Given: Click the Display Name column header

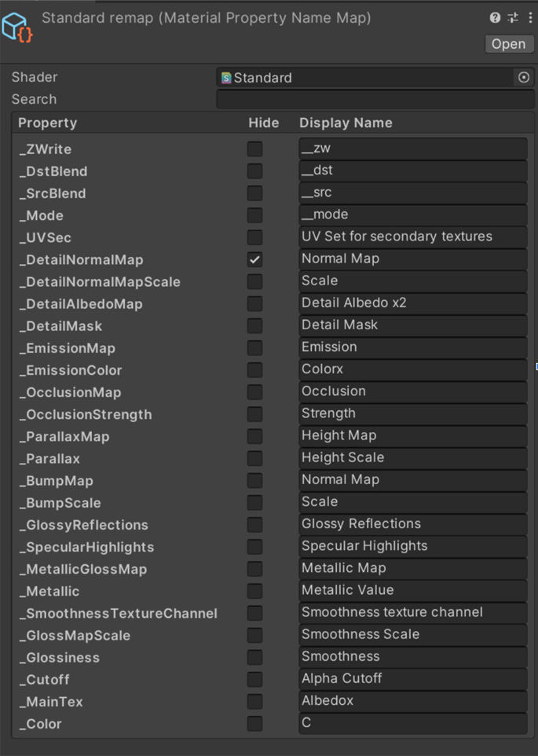Looking at the screenshot, I should click(346, 123).
